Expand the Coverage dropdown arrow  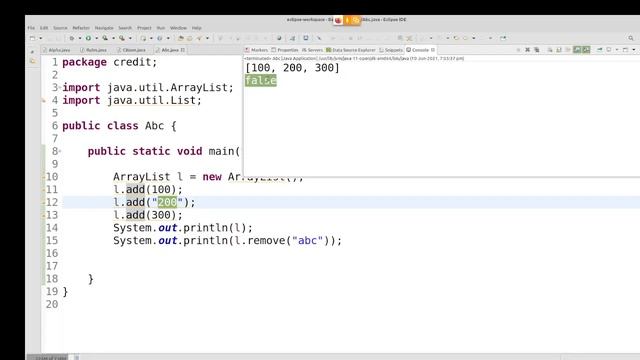tap(113, 38)
